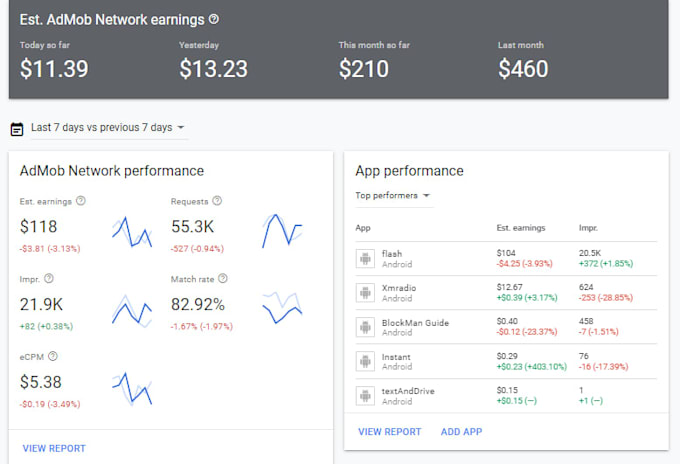Open the Instant app entry
The image size is (680, 464).
(x=506, y=361)
